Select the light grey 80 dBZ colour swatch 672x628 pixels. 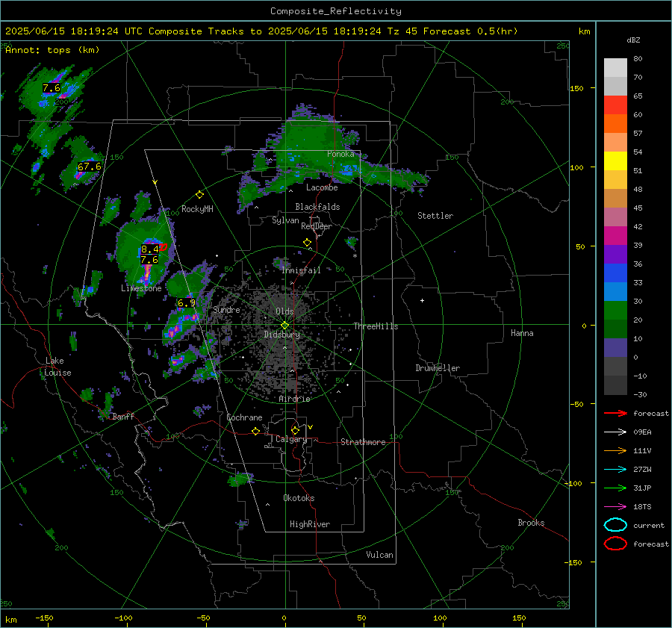coord(615,68)
